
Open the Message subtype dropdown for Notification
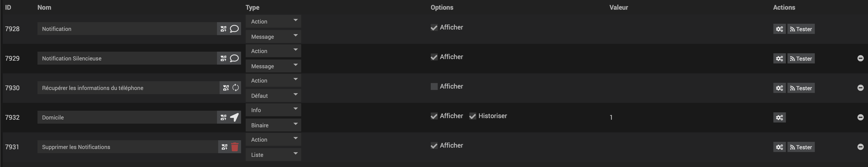(273, 37)
